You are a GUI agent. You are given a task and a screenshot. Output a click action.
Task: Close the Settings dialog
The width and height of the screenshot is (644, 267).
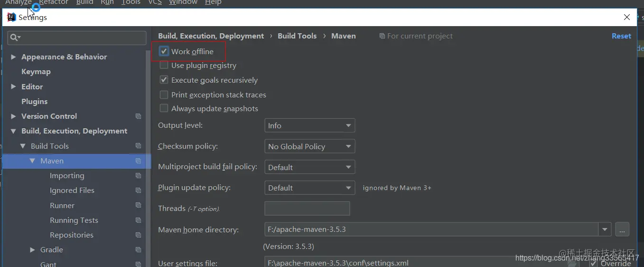(x=627, y=17)
